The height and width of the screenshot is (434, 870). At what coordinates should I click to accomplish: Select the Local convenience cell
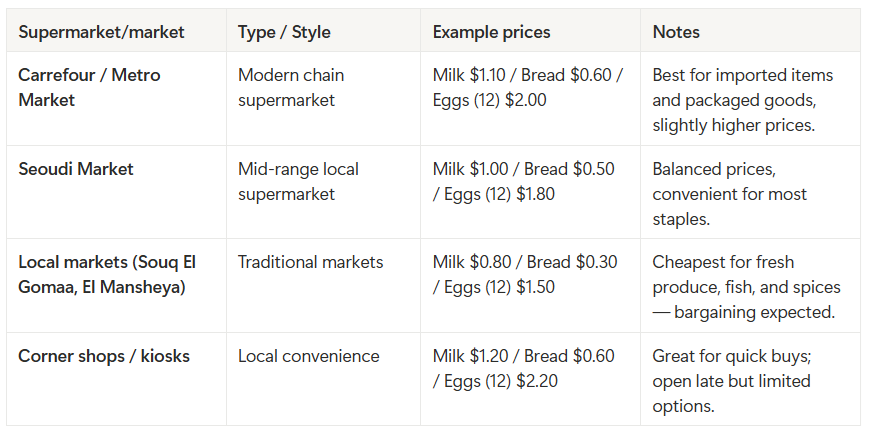[x=308, y=356]
